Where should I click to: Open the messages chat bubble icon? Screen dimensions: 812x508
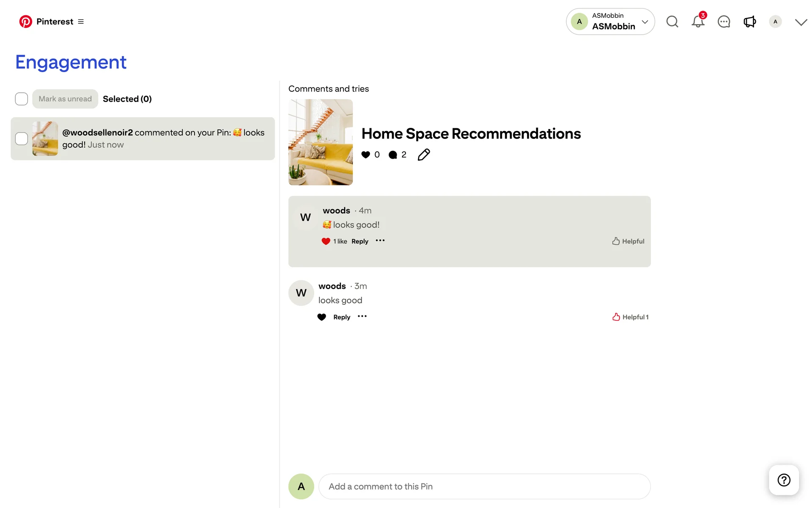coord(724,22)
